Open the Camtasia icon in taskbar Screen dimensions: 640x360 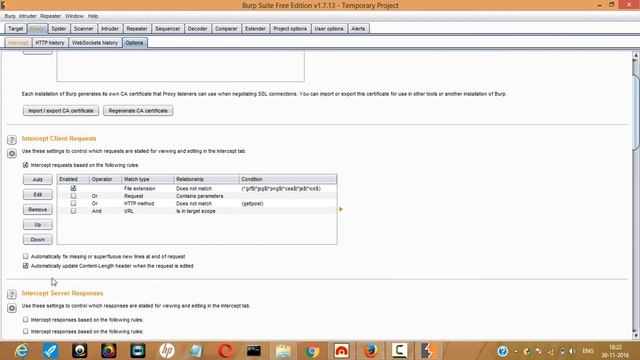399,351
